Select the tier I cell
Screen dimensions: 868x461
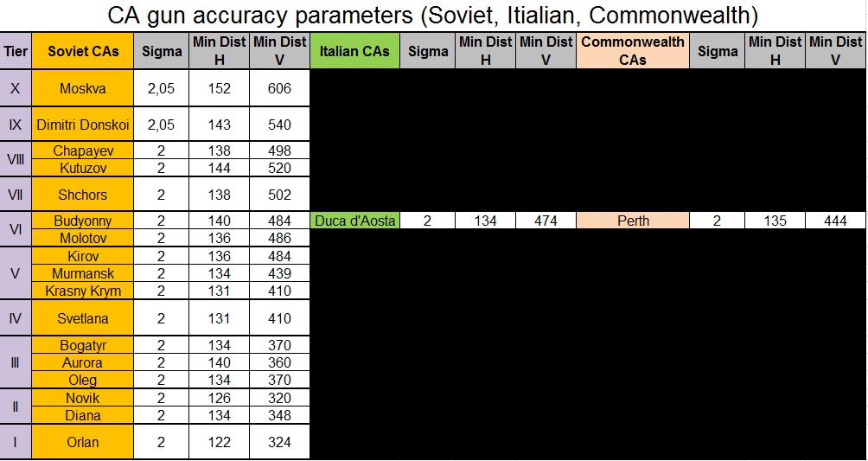pyautogui.click(x=16, y=442)
